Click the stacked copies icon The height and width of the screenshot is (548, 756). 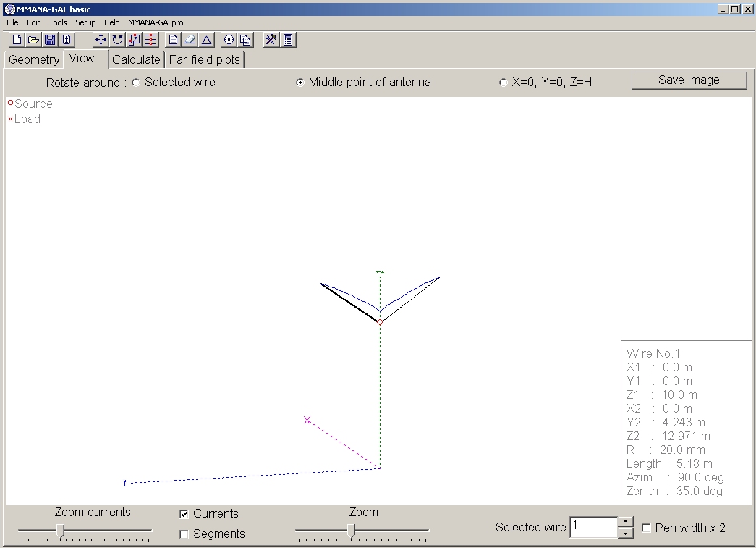click(245, 40)
